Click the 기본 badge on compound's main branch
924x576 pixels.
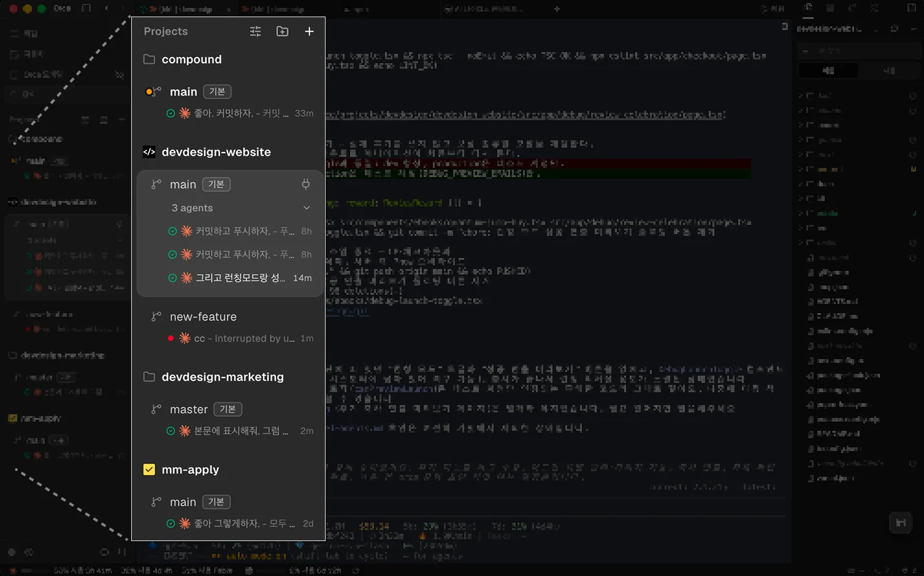click(217, 91)
